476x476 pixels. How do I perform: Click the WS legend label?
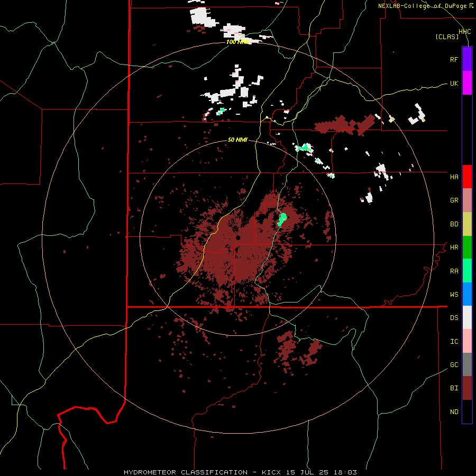(x=454, y=294)
